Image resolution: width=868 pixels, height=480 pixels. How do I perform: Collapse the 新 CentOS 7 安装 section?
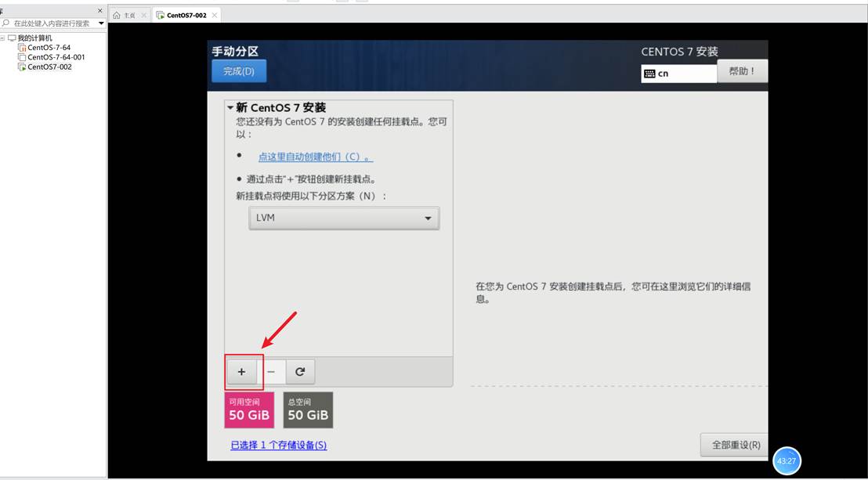pyautogui.click(x=230, y=107)
